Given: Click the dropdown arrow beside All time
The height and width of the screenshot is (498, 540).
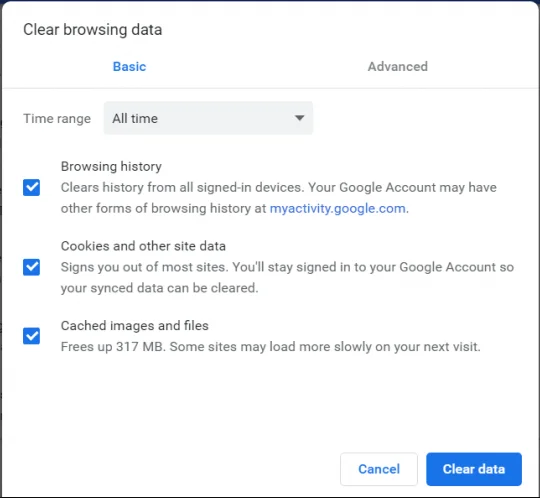Looking at the screenshot, I should (300, 118).
